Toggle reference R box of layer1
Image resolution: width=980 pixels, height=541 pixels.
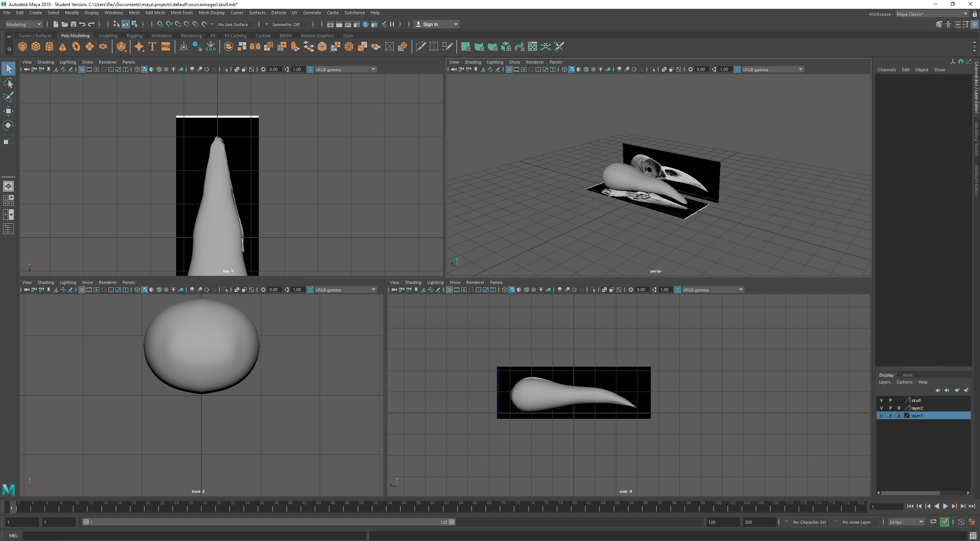pyautogui.click(x=899, y=416)
